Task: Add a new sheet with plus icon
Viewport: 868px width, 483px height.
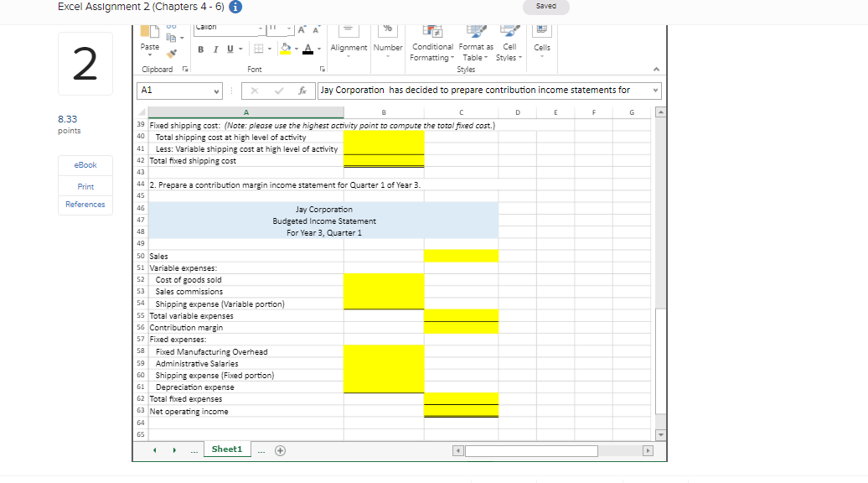Action: pyautogui.click(x=281, y=449)
